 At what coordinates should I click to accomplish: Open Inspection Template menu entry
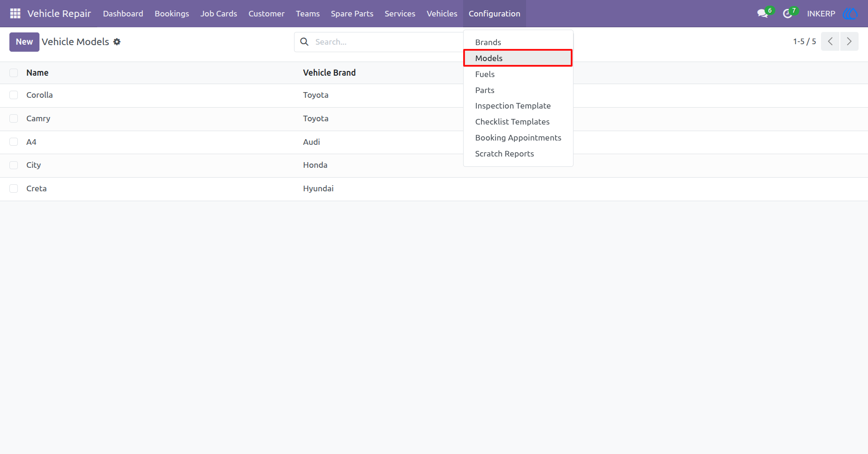point(518,106)
